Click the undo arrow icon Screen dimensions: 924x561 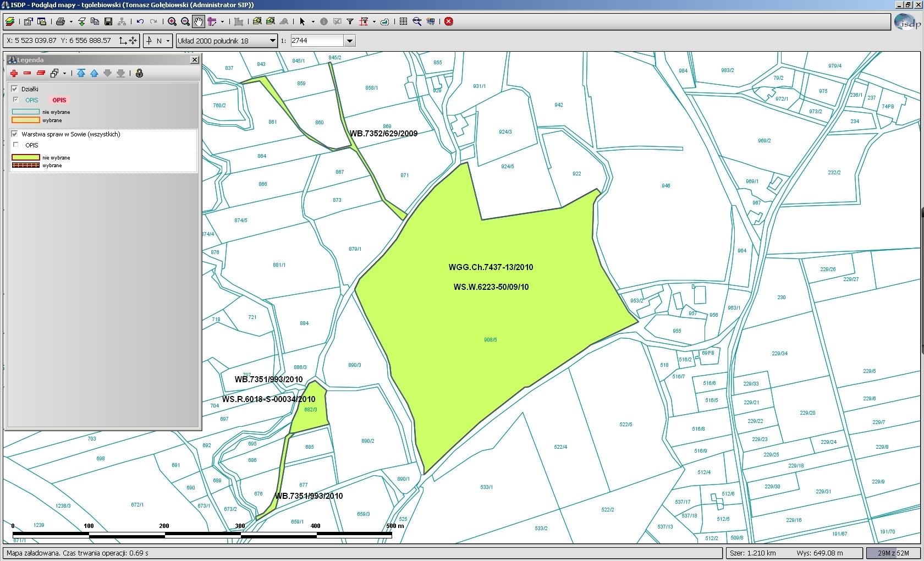click(140, 21)
